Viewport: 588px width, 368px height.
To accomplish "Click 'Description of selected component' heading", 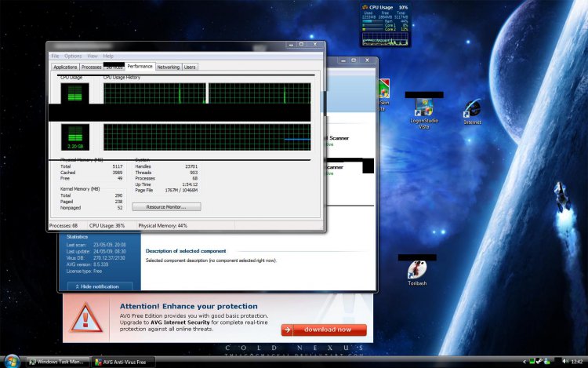I will click(x=186, y=250).
